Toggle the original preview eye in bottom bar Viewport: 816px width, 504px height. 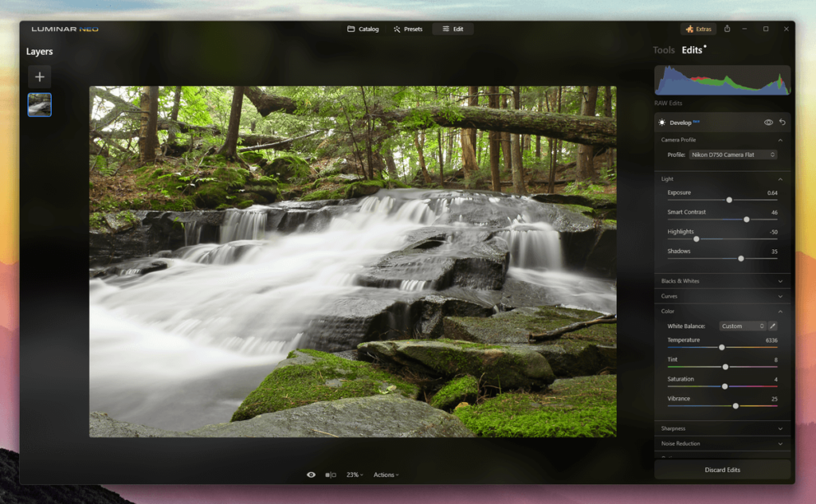(311, 475)
